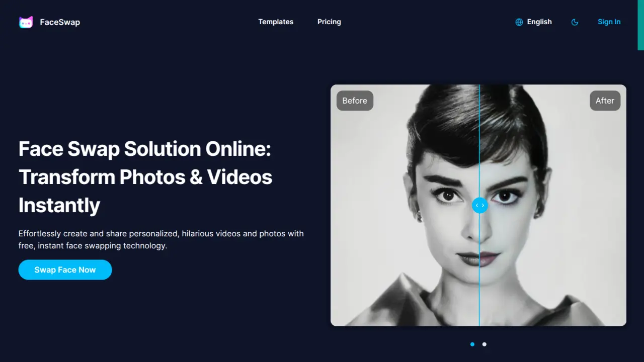Click the Before label on the image
Image resolution: width=644 pixels, height=362 pixels.
[355, 101]
